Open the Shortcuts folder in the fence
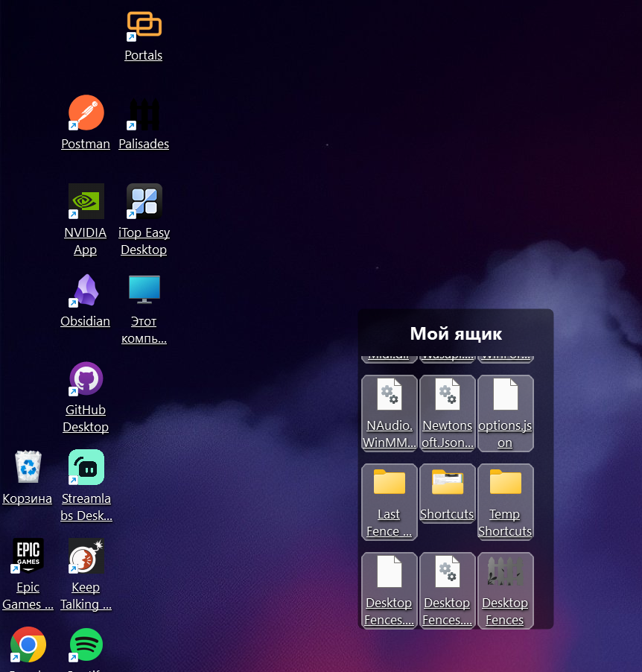Screen dimensions: 642x672 click(x=448, y=493)
